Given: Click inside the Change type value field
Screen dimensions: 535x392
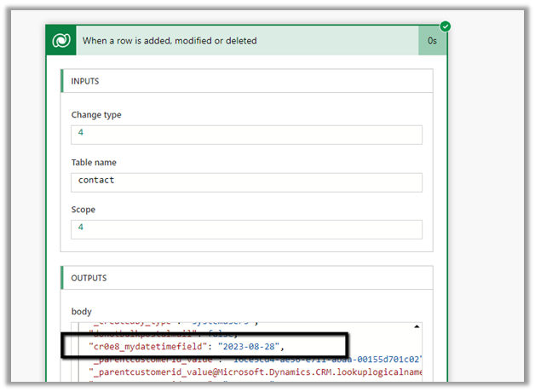Looking at the screenshot, I should 247,135.
